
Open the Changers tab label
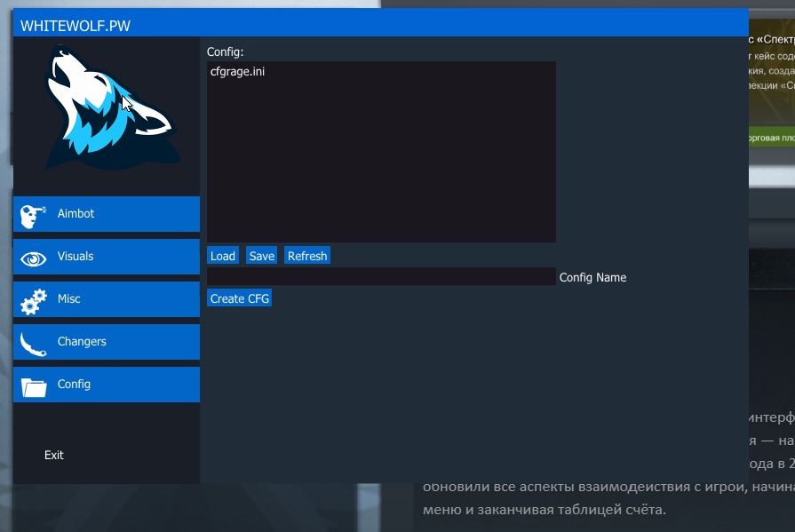(82, 342)
